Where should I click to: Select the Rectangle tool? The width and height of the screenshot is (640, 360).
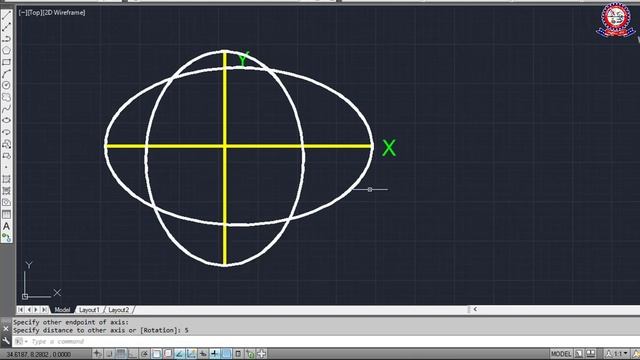pos(6,62)
